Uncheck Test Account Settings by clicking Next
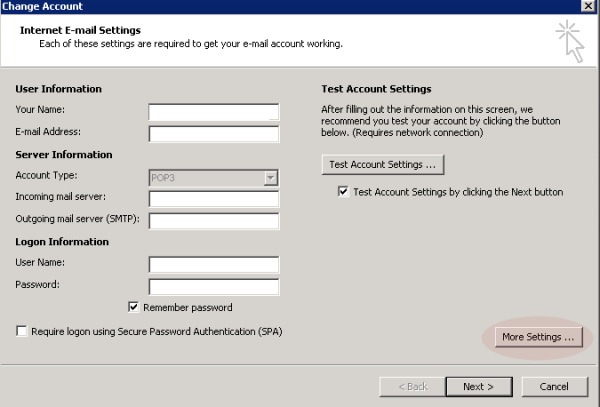 pyautogui.click(x=343, y=191)
